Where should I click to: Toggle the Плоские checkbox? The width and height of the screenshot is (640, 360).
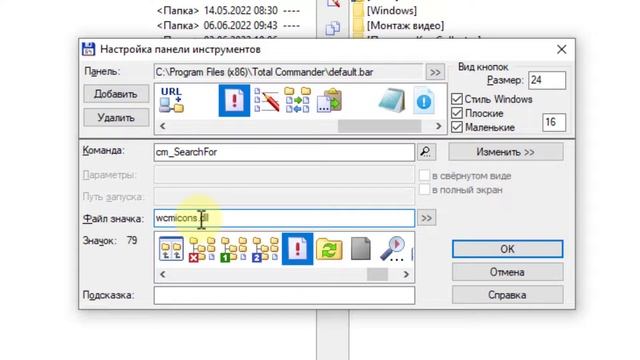click(457, 113)
